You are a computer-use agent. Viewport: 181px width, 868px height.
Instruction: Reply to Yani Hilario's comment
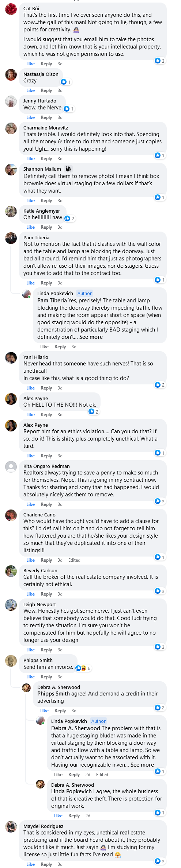coord(46,388)
